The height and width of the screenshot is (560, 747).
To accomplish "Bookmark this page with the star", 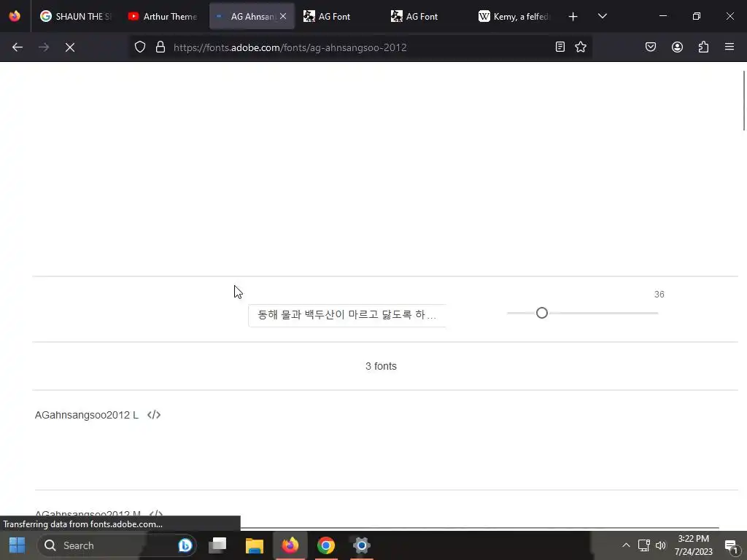I will [x=580, y=47].
